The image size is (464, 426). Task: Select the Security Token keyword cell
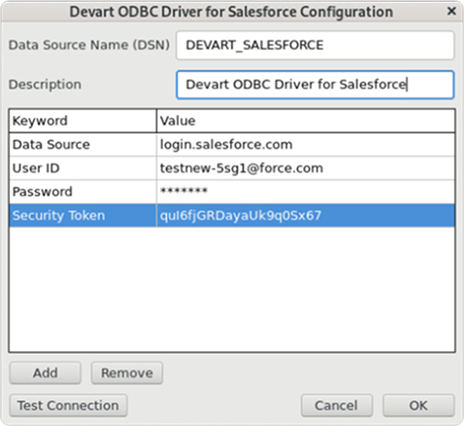click(83, 215)
